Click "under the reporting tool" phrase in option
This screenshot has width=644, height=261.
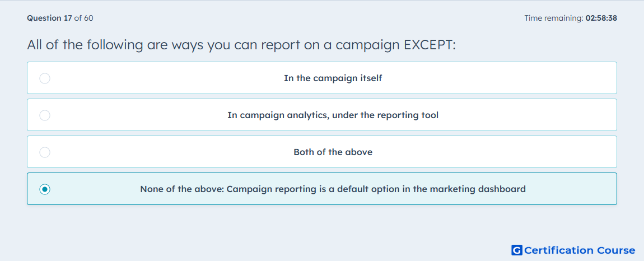(385, 115)
